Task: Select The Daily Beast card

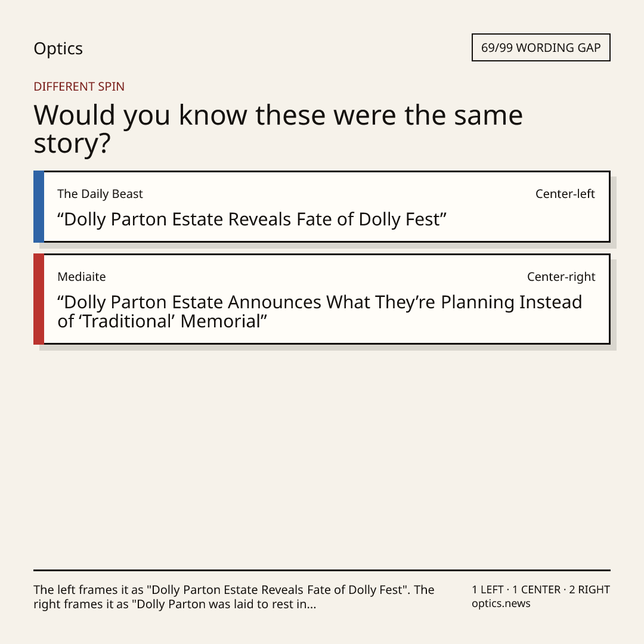Action: [x=322, y=206]
